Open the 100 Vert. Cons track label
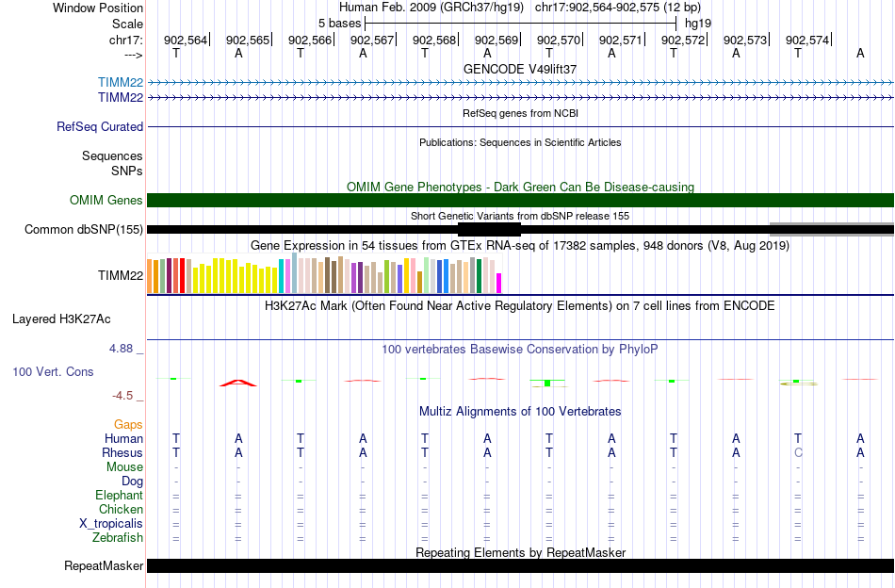This screenshot has height=588, width=895. point(53,371)
